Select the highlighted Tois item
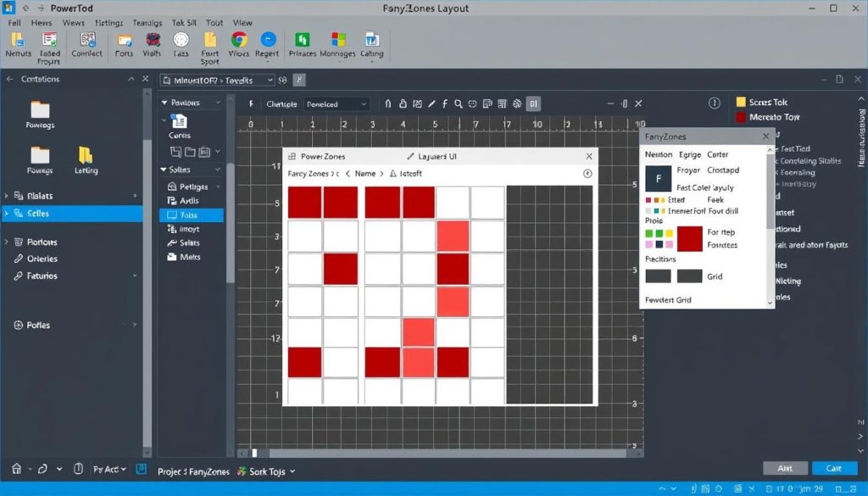868x496 pixels. (x=192, y=215)
